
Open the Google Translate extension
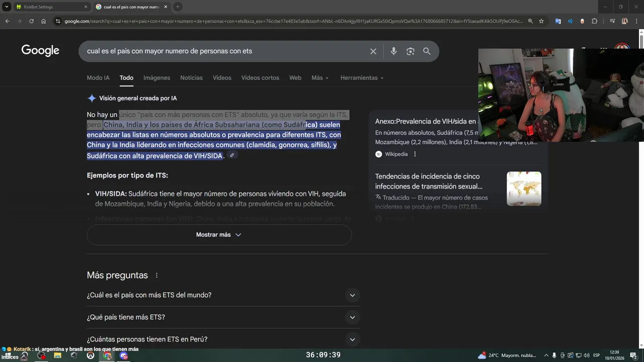558,21
